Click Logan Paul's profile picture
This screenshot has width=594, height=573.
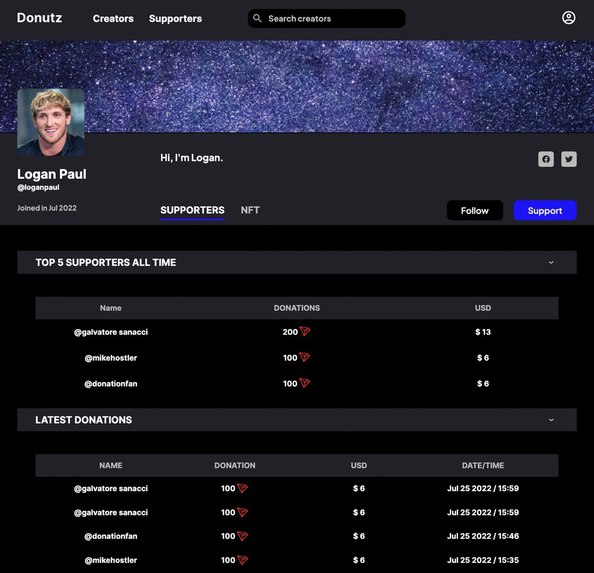51,123
